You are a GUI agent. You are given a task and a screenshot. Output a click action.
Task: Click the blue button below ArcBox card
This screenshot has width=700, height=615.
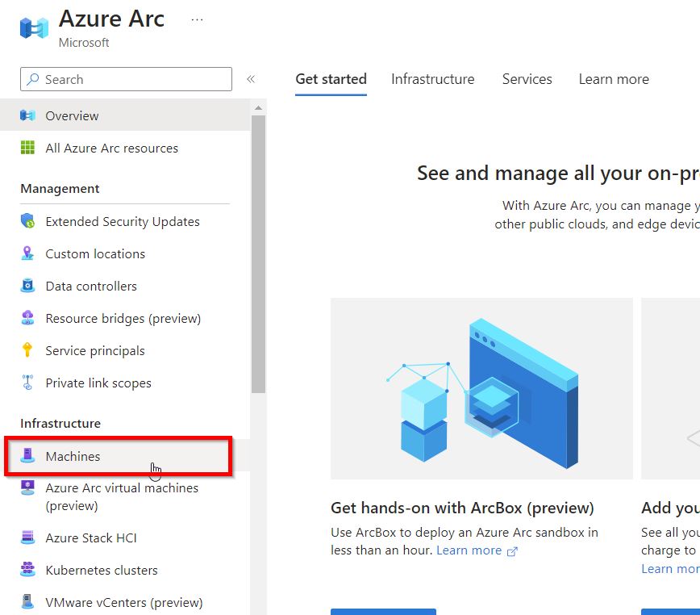(x=383, y=612)
